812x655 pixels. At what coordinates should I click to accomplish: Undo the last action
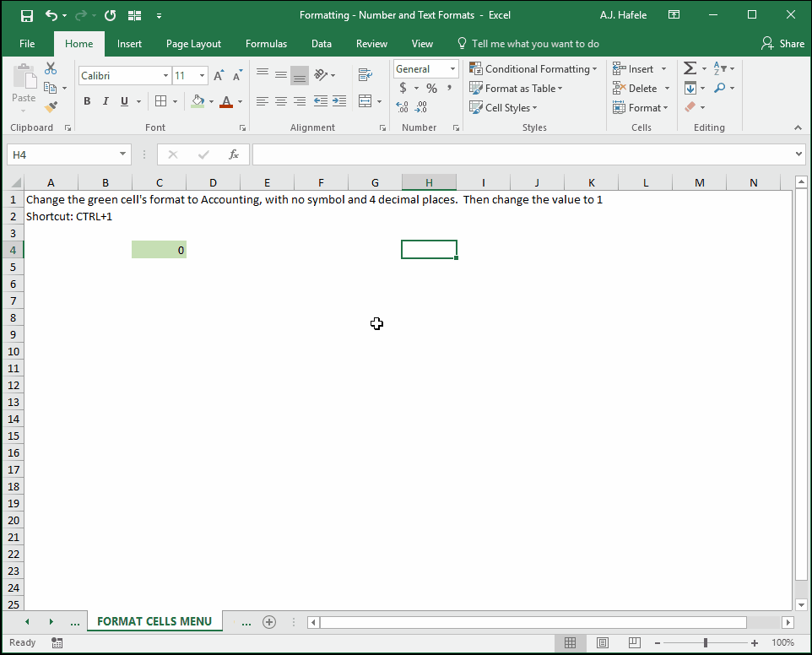tap(51, 15)
